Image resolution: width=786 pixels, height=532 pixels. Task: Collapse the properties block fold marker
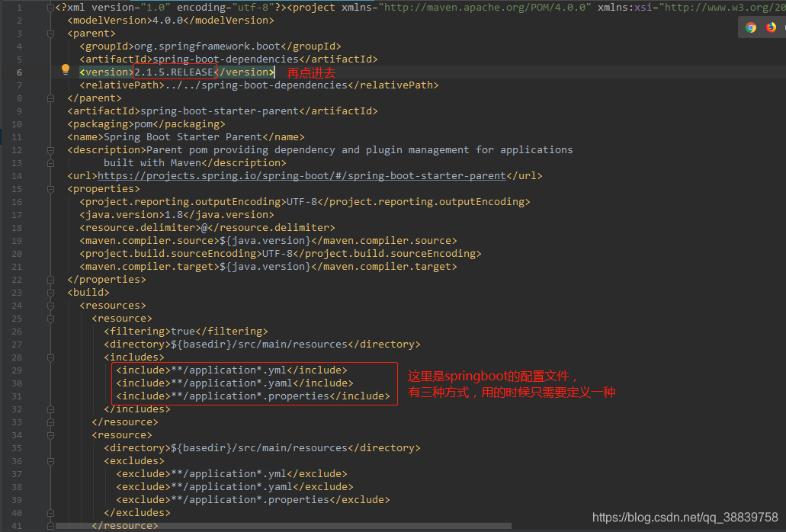click(x=50, y=189)
